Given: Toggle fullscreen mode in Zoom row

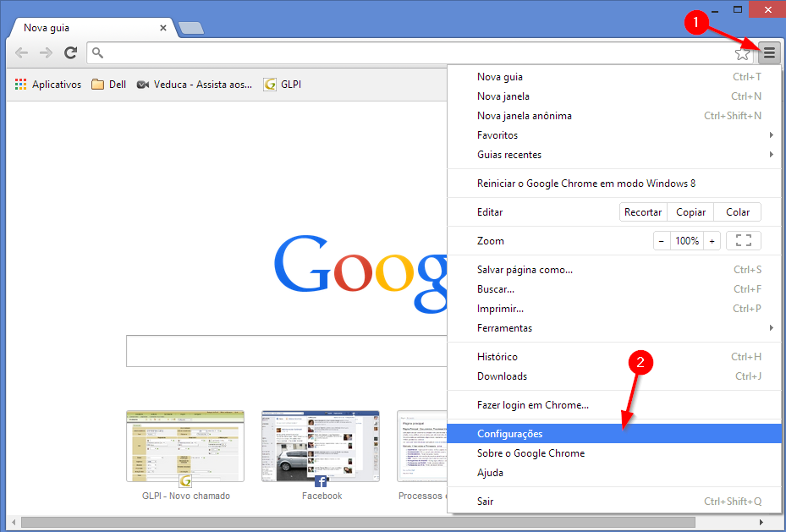Looking at the screenshot, I should click(743, 241).
